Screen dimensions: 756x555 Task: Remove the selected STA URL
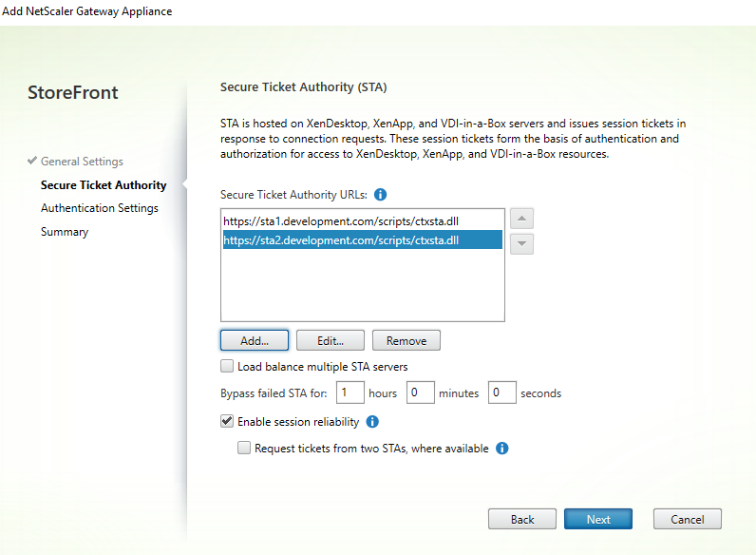(406, 340)
